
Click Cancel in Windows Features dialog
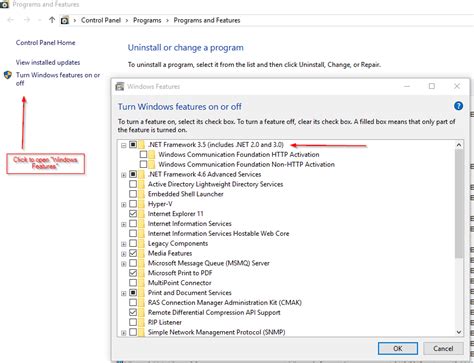point(443,348)
